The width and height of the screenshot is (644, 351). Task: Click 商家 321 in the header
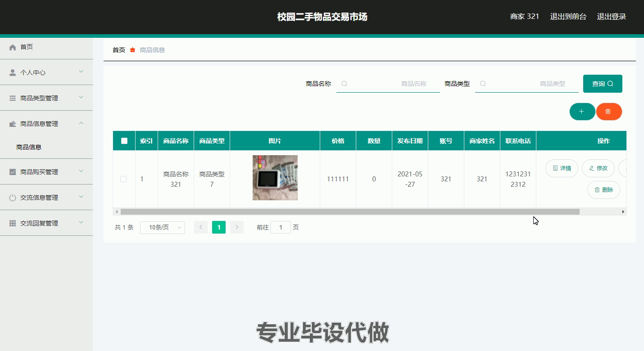tap(525, 17)
